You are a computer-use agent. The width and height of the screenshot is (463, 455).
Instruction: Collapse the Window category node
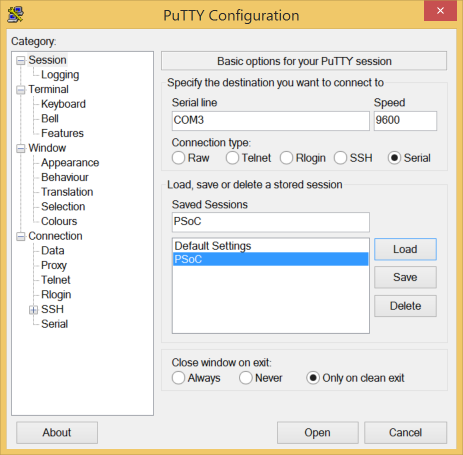click(x=21, y=148)
